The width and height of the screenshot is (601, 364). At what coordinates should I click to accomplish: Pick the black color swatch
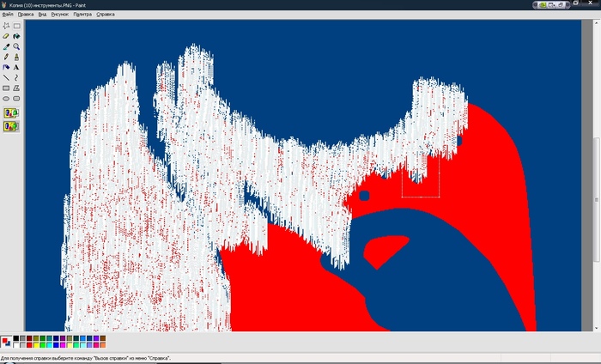pyautogui.click(x=15, y=338)
